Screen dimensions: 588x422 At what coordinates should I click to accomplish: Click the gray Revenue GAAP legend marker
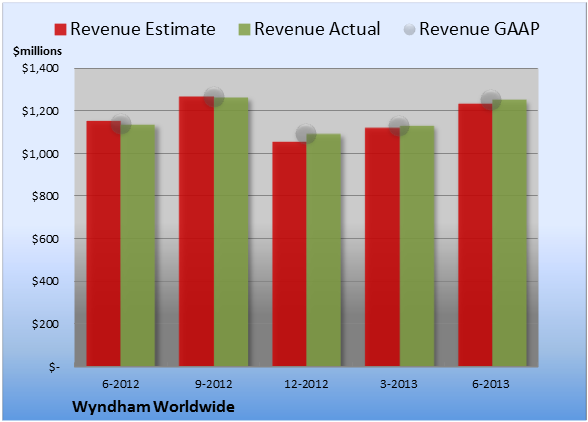[x=409, y=30]
